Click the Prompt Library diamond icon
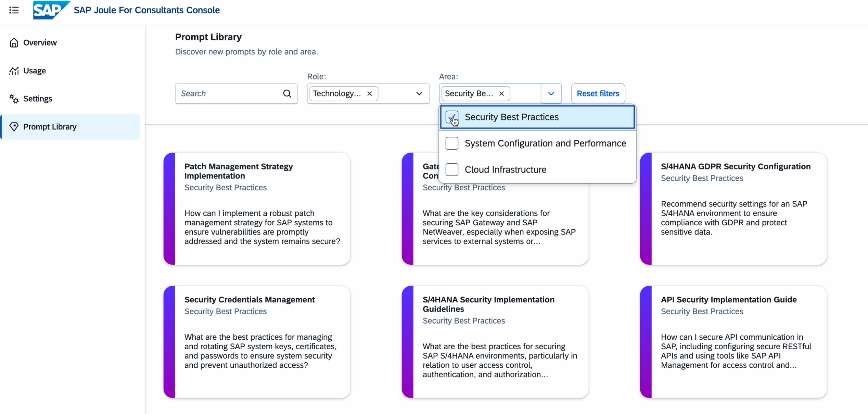The width and height of the screenshot is (868, 414). tap(14, 127)
